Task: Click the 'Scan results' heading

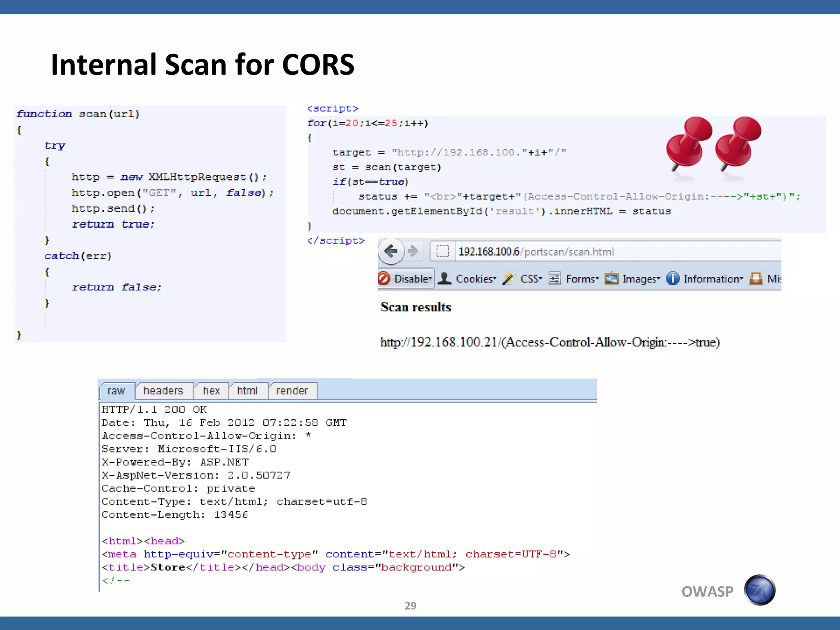Action: pos(416,307)
